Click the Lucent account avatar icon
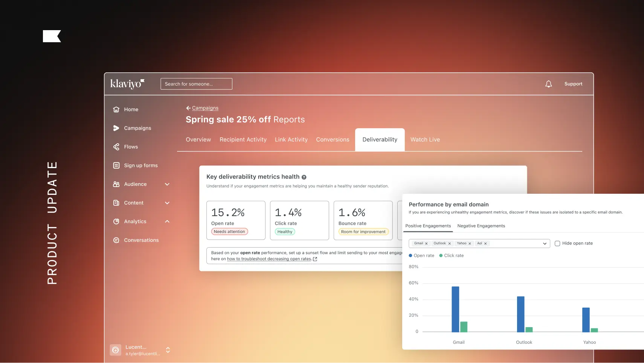Viewport: 644px width, 363px height. [x=116, y=350]
